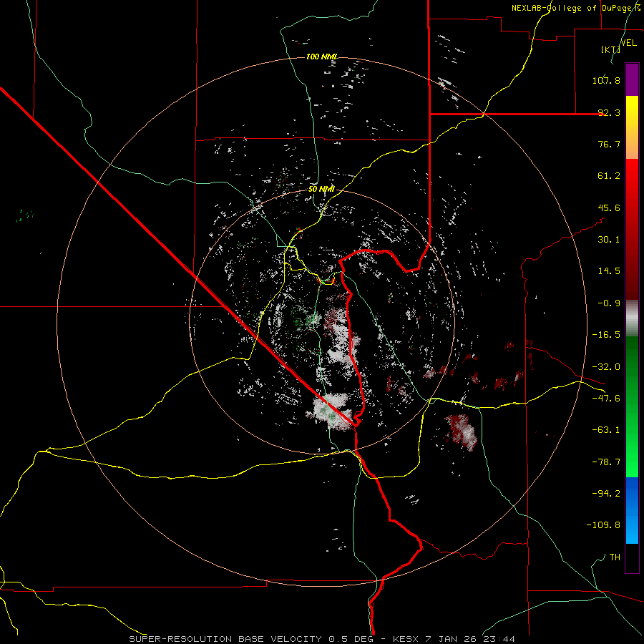Click the 30.1 velocity scale value
Viewport: 644px width, 644px height.
(x=609, y=240)
